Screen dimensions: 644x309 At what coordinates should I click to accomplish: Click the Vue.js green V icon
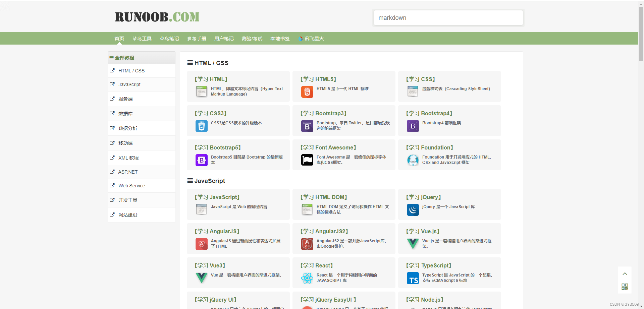coord(413,244)
